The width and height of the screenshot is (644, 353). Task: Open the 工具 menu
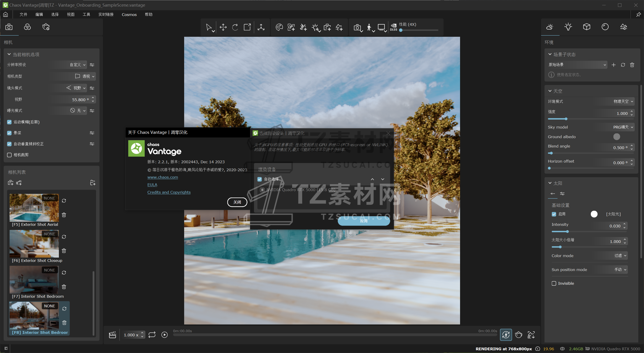[86, 15]
